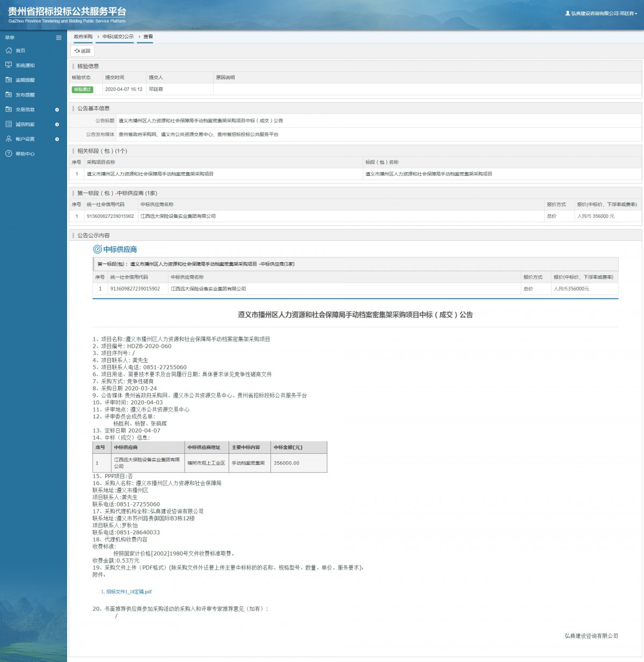Open 帮助中心 in the sidebar
644x662 pixels.
coord(25,154)
